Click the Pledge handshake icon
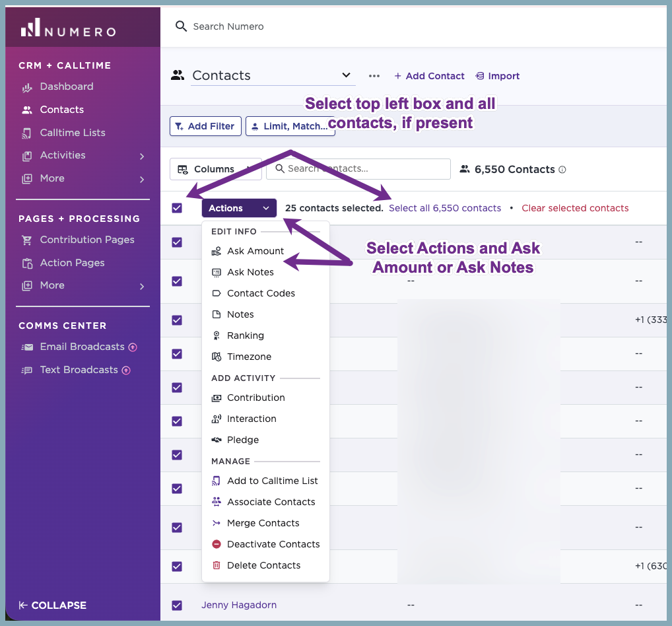 click(x=217, y=440)
